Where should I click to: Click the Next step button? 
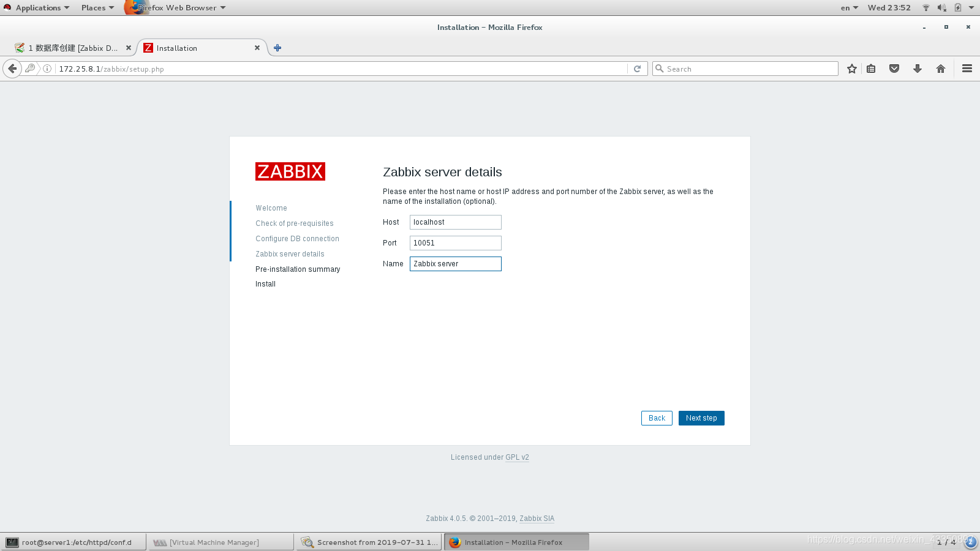tap(701, 418)
